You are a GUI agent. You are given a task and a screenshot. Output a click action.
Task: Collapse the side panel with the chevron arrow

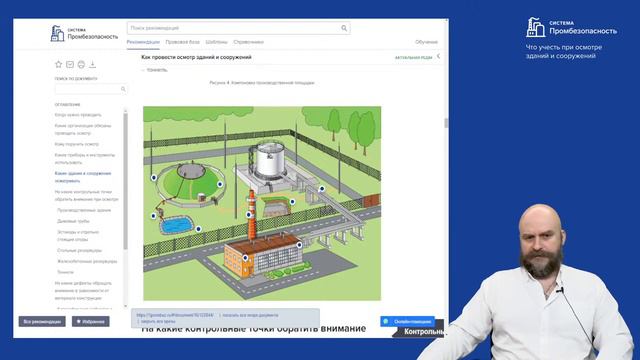pyautogui.click(x=438, y=56)
